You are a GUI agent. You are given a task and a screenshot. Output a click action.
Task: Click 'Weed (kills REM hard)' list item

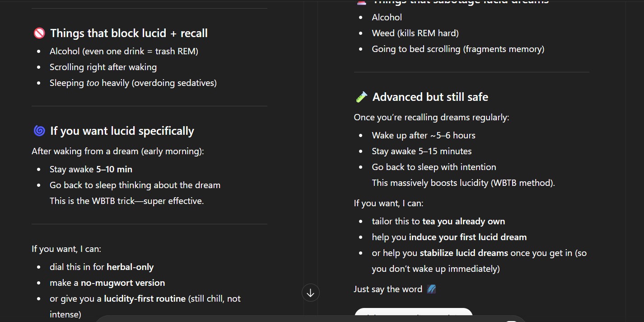(415, 33)
